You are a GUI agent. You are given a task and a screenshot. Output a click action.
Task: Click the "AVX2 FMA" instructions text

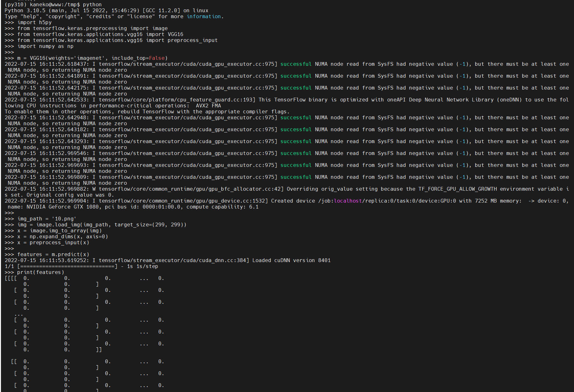click(208, 106)
